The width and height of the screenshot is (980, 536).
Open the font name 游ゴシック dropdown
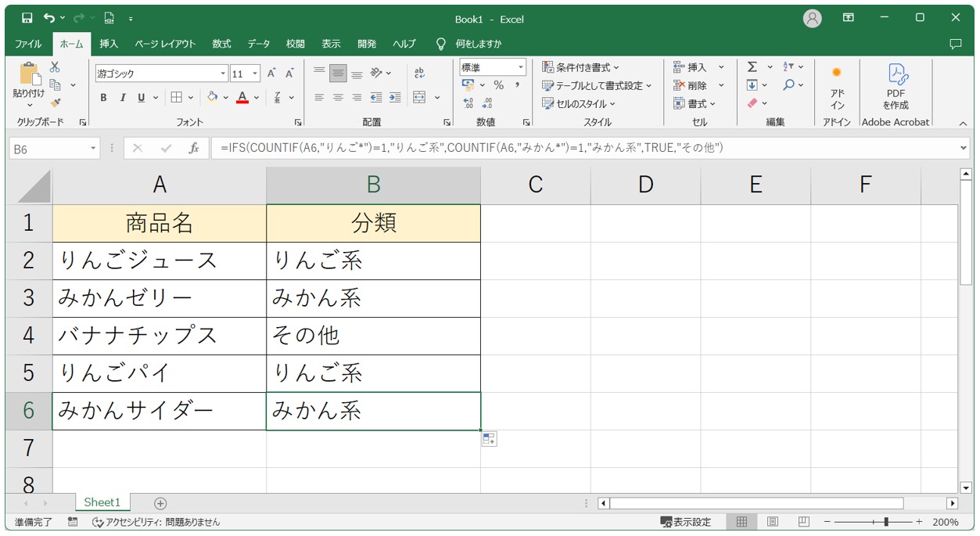223,74
